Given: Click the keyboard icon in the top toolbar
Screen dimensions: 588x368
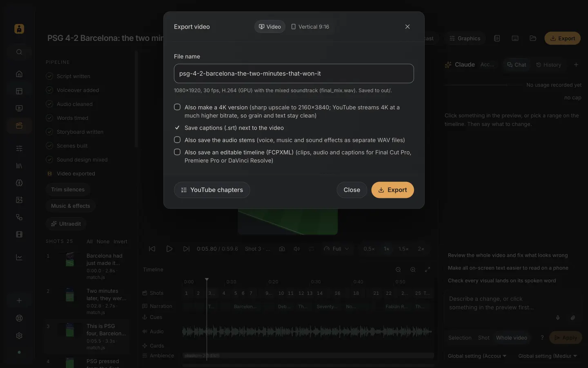Looking at the screenshot, I should tap(515, 38).
